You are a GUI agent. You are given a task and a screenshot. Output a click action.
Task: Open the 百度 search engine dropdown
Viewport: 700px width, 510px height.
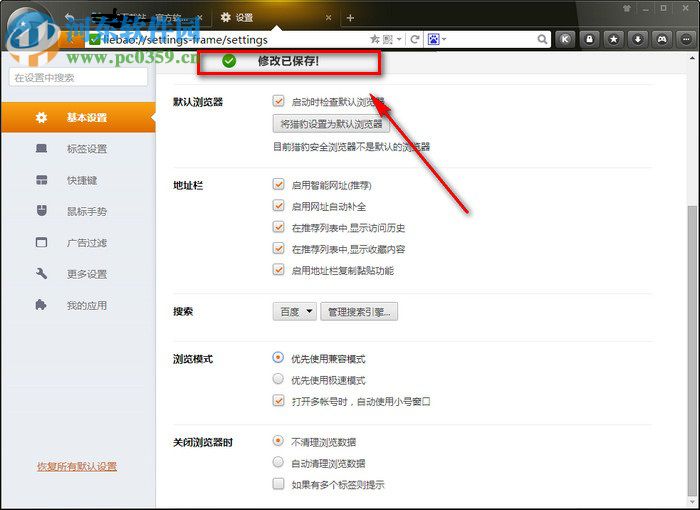295,311
